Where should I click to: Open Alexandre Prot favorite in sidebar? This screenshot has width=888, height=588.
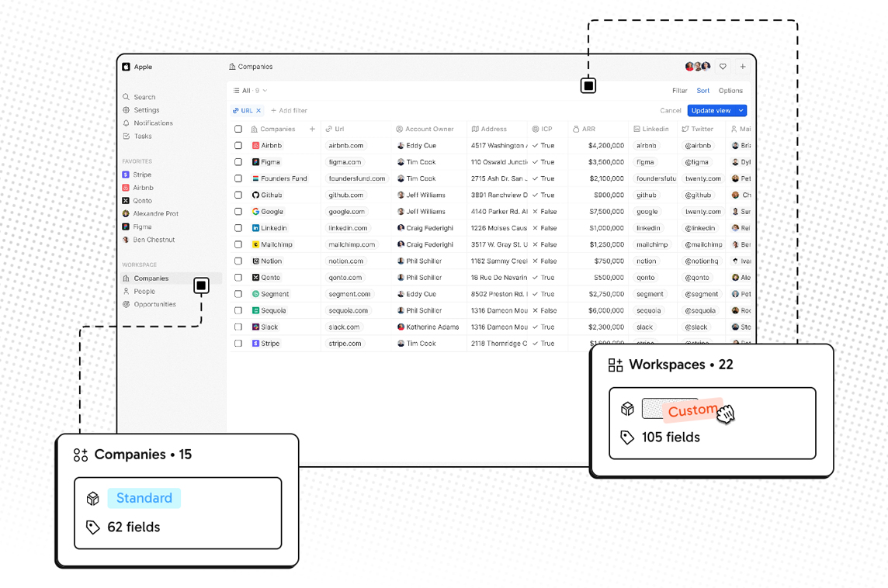(150, 214)
